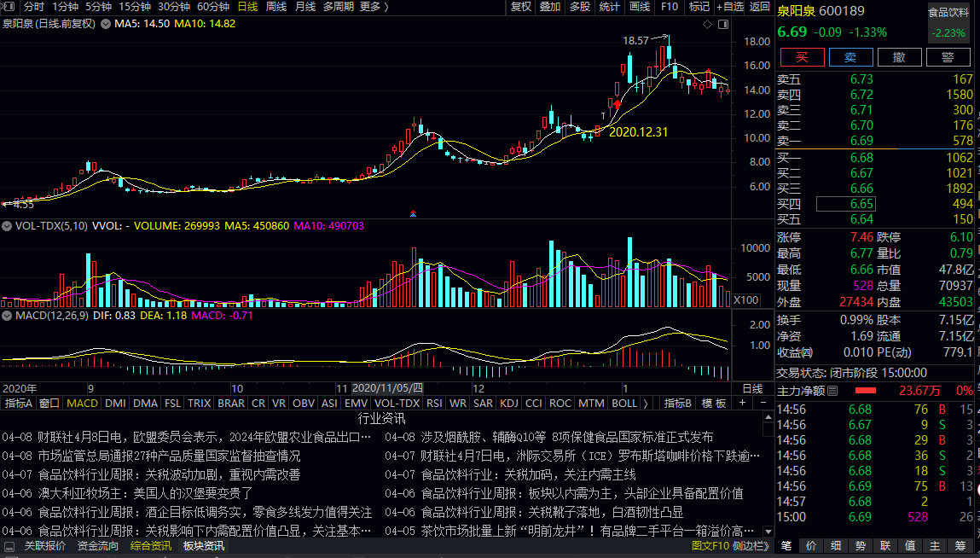Click 返回 back button
Image resolution: width=980 pixels, height=558 pixels.
click(759, 7)
